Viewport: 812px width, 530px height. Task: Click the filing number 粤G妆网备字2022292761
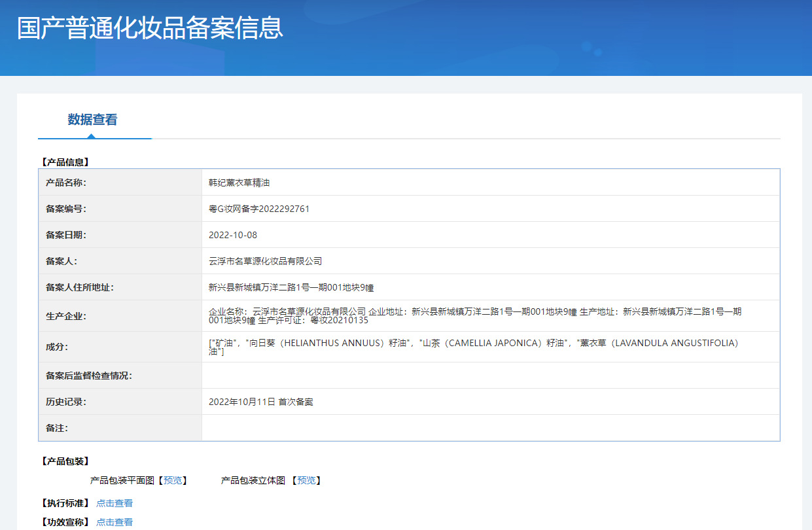point(258,209)
